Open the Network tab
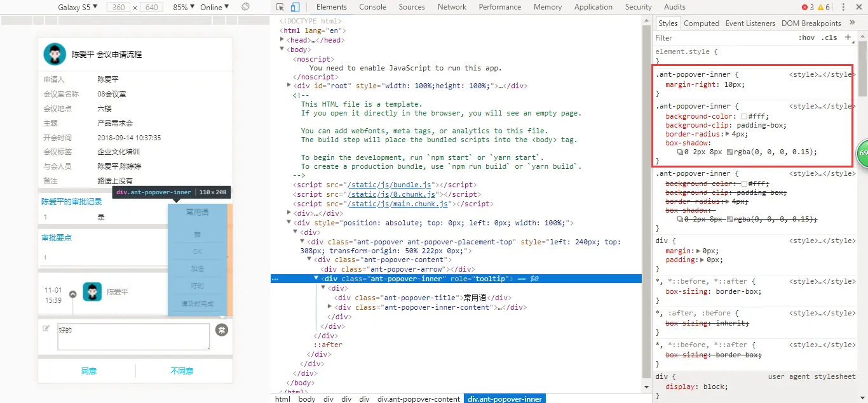Screen dimensions: 868x403 coord(452,7)
